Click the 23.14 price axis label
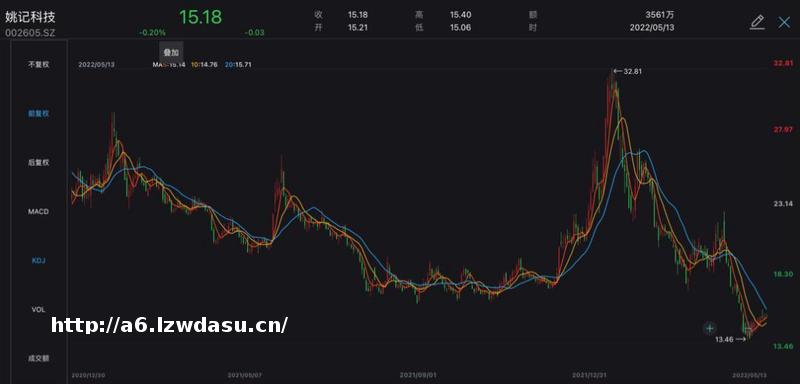 coord(783,204)
